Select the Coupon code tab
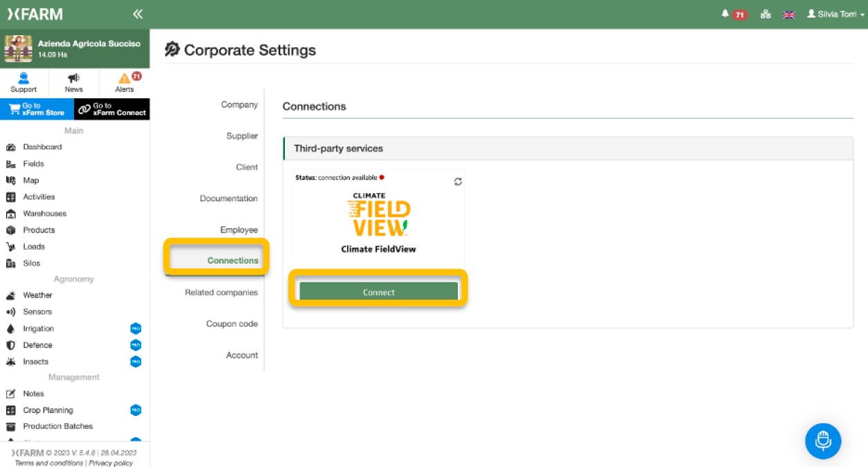This screenshot has width=868, height=467. 232,324
